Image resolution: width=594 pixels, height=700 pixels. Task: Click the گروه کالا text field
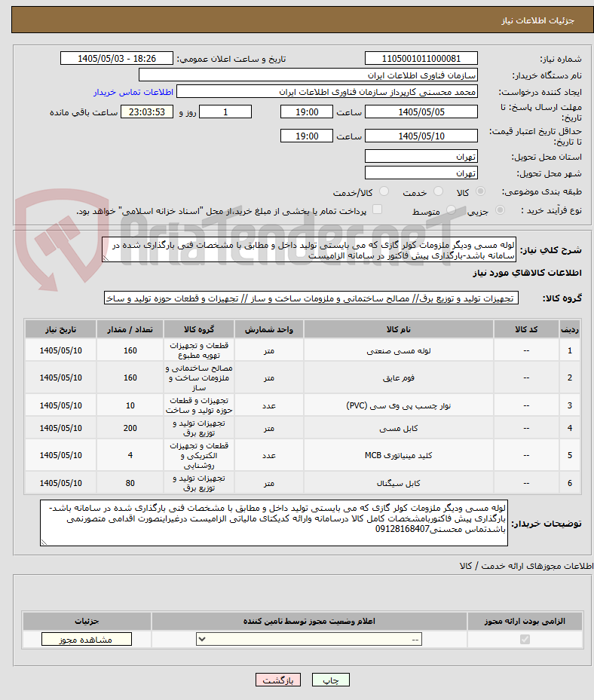311,298
